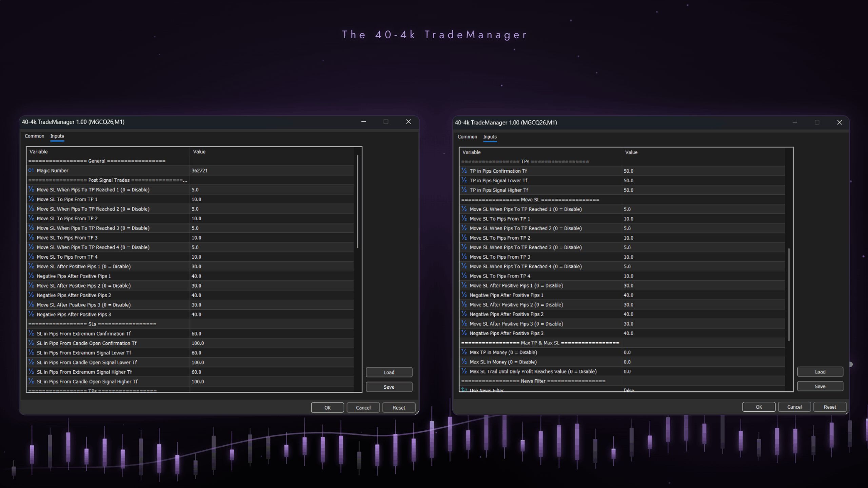
Task: Click the icon beside 'Move SL After Positive Pips 3' in left window
Action: (x=31, y=305)
